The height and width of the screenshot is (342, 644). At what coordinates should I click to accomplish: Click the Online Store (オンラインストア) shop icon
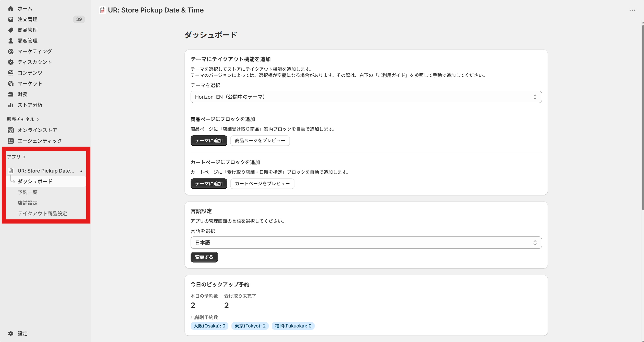[x=11, y=130]
